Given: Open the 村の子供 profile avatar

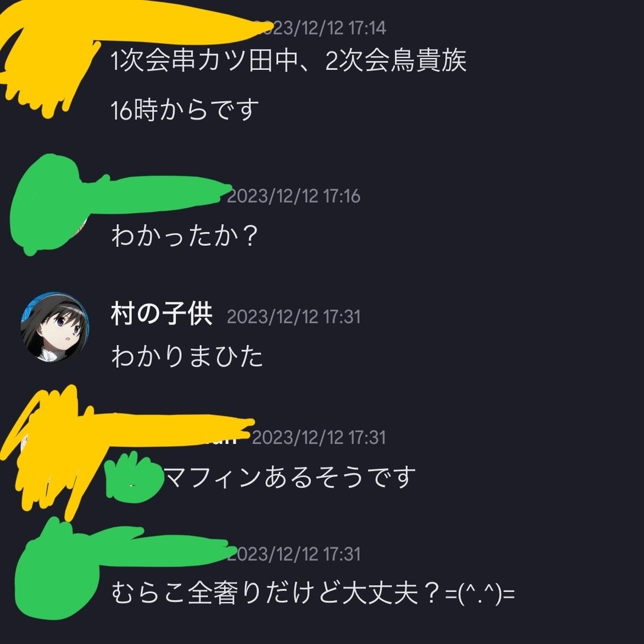Looking at the screenshot, I should [54, 327].
